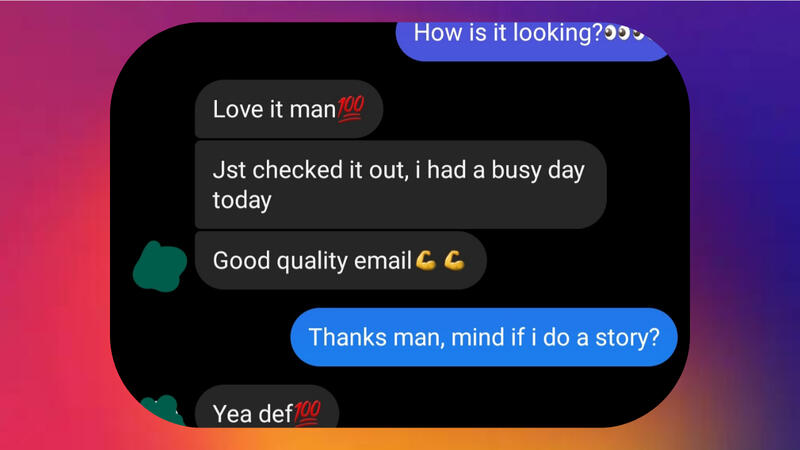Click the 100 emoji after "Love it man"
800x450 pixels.
[x=351, y=109]
